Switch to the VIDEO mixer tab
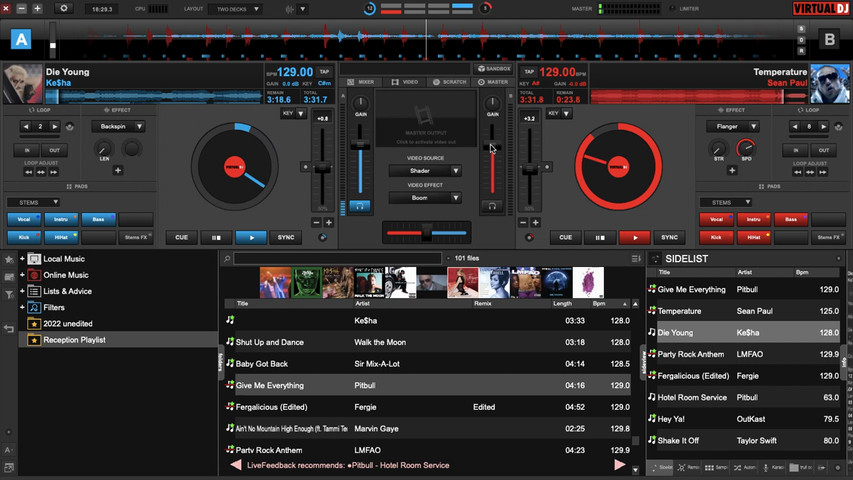The image size is (853, 480). point(405,82)
